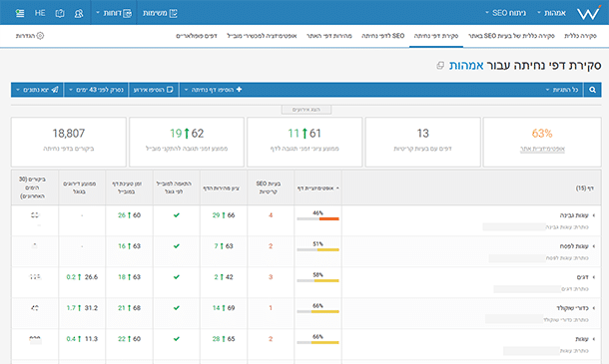Click the דוחות reports calendar icon

click(x=128, y=13)
